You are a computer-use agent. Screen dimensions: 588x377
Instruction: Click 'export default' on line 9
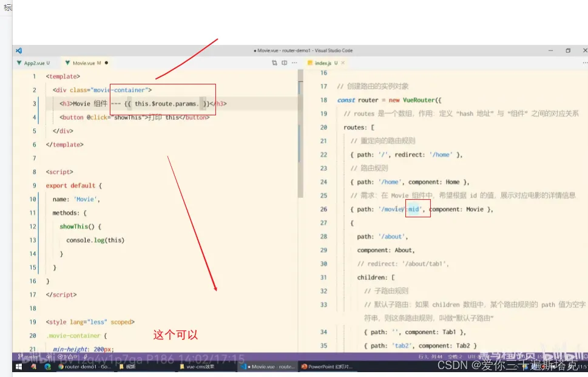pos(70,186)
